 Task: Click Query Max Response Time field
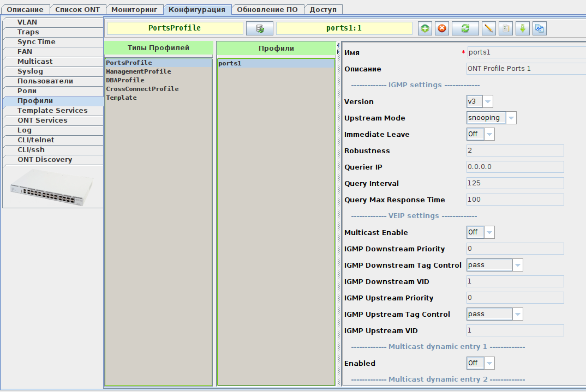516,200
